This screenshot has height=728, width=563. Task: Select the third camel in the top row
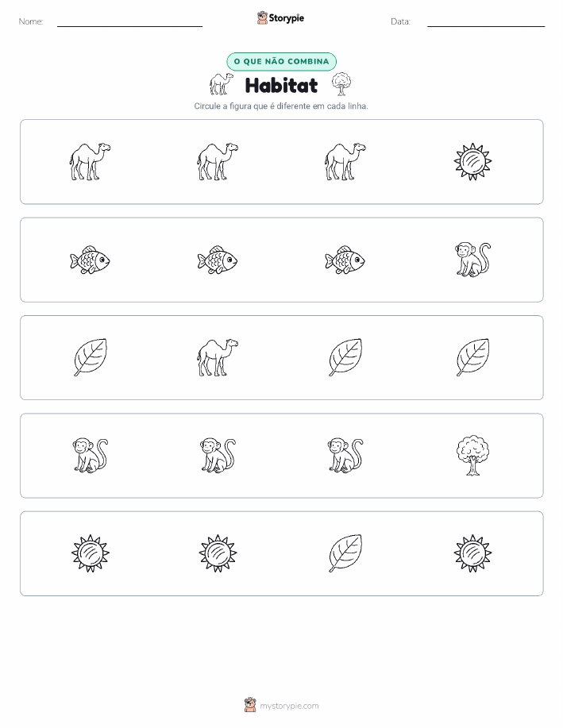point(345,162)
